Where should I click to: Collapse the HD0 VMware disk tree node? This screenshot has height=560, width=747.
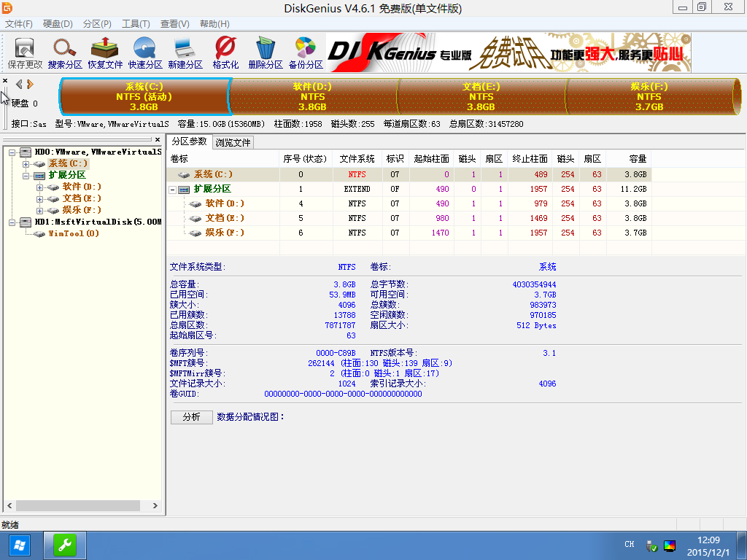pyautogui.click(x=12, y=152)
